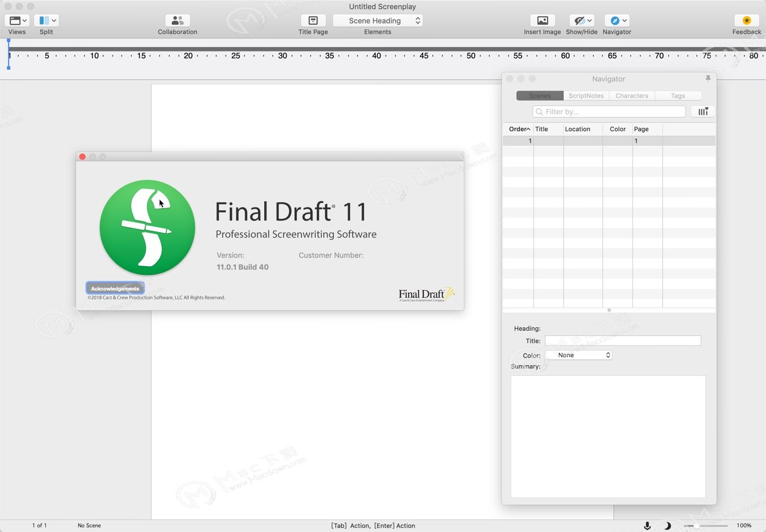Click the scene Title input field
Screen dimensions: 766x532
(623, 340)
